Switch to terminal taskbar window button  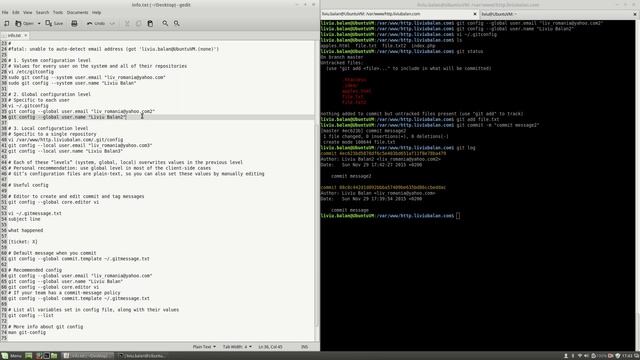click(143, 356)
